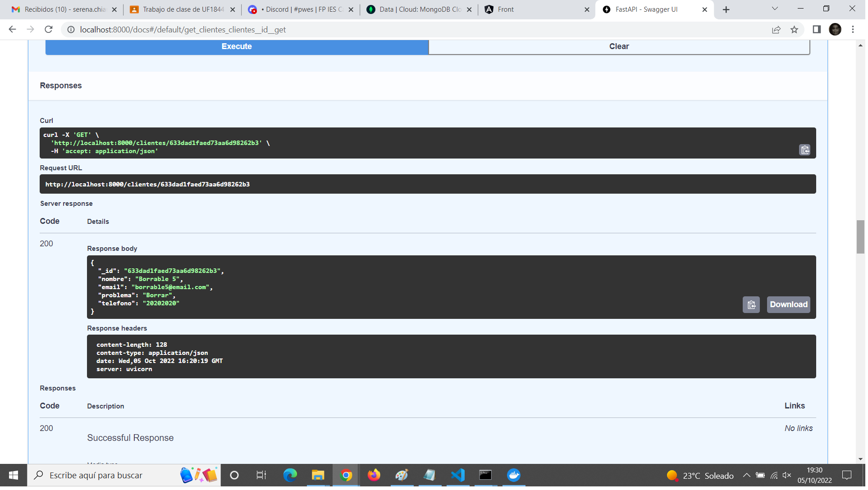Open a new browser tab
868x490 pixels.
728,9
